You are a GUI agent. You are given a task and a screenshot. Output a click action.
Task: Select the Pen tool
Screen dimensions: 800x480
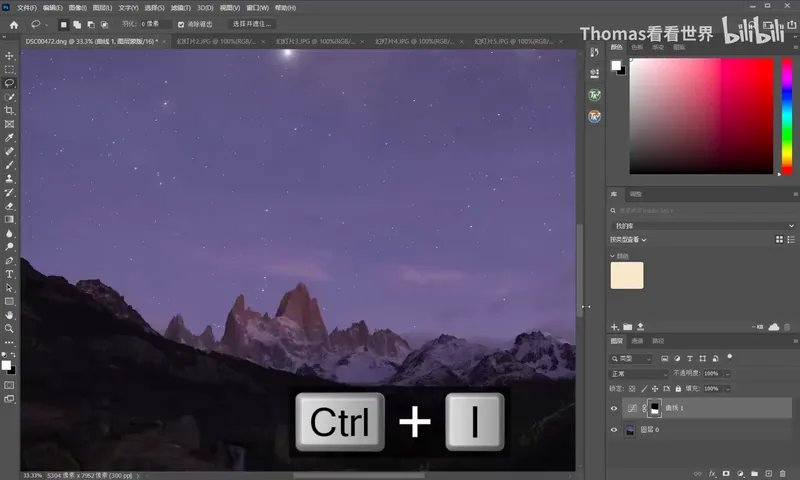(9, 261)
